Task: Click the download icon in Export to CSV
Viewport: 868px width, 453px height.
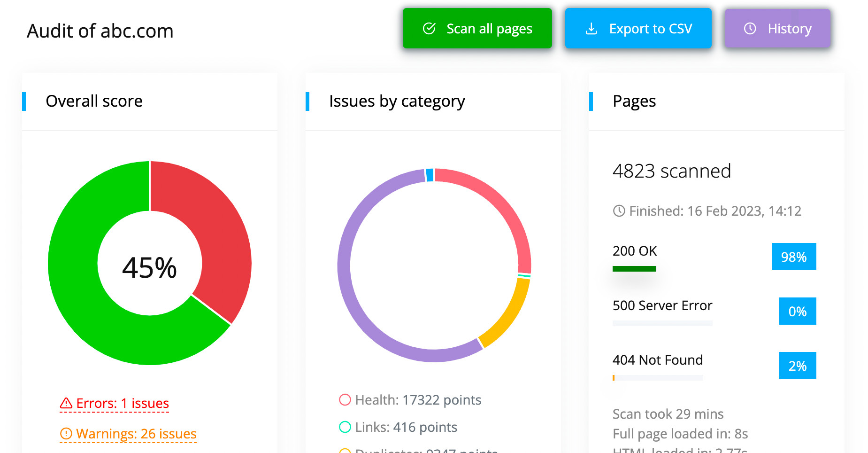Action: click(x=591, y=28)
